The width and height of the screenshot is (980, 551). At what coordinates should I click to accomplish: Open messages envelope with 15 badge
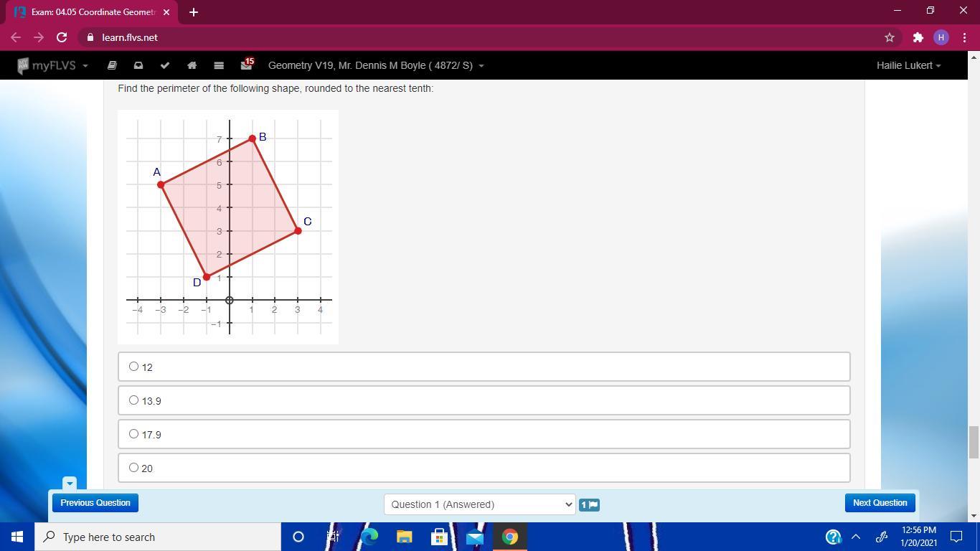tap(247, 65)
